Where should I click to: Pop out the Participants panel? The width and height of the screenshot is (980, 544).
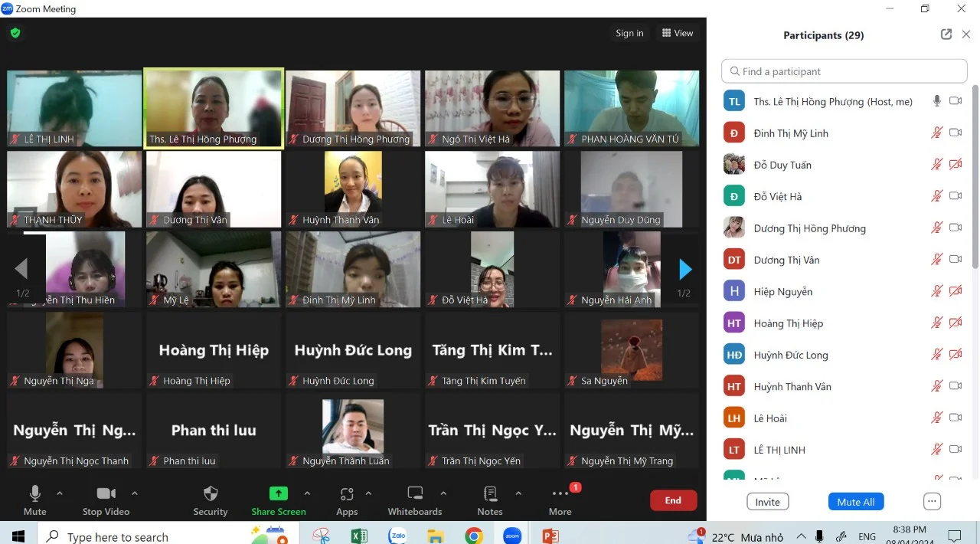click(x=946, y=34)
